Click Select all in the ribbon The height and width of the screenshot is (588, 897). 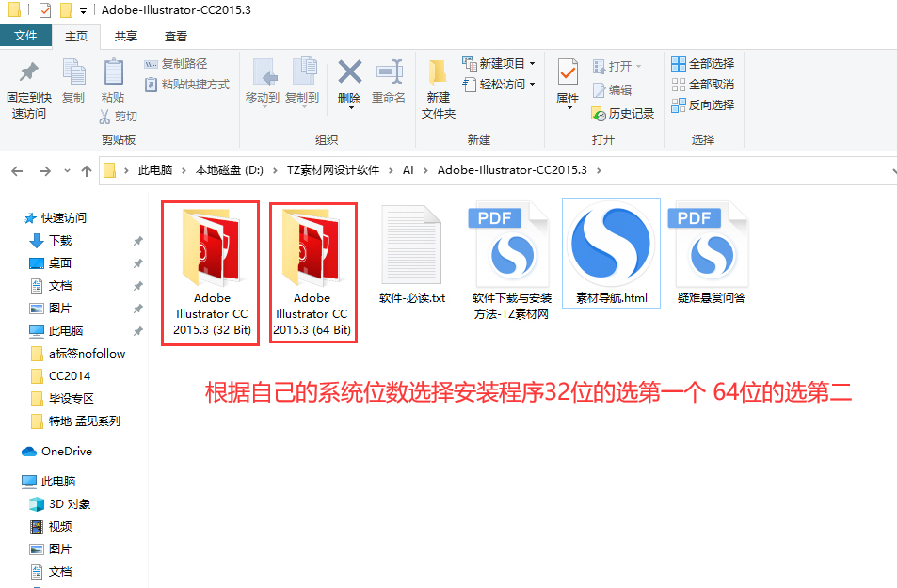pyautogui.click(x=702, y=63)
